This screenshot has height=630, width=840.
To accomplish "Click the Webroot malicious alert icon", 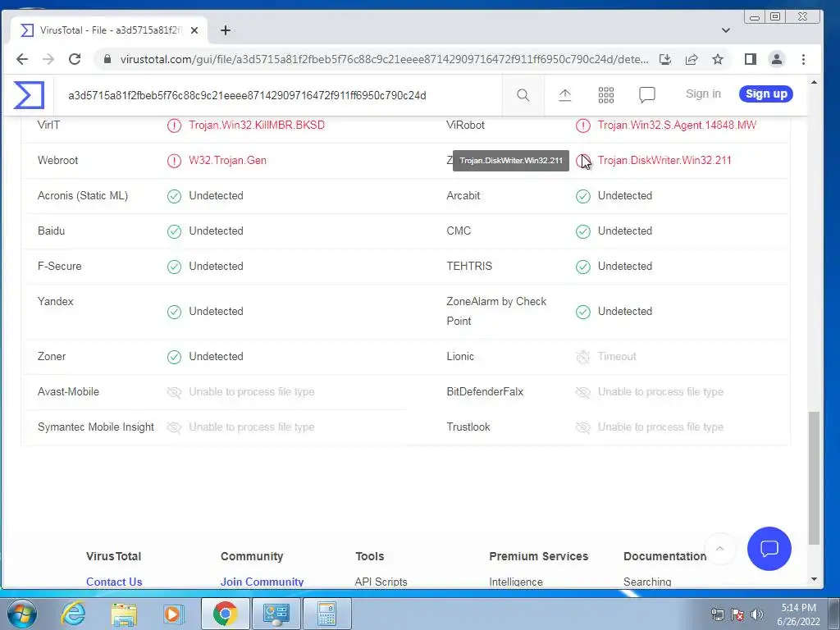I will (x=174, y=161).
